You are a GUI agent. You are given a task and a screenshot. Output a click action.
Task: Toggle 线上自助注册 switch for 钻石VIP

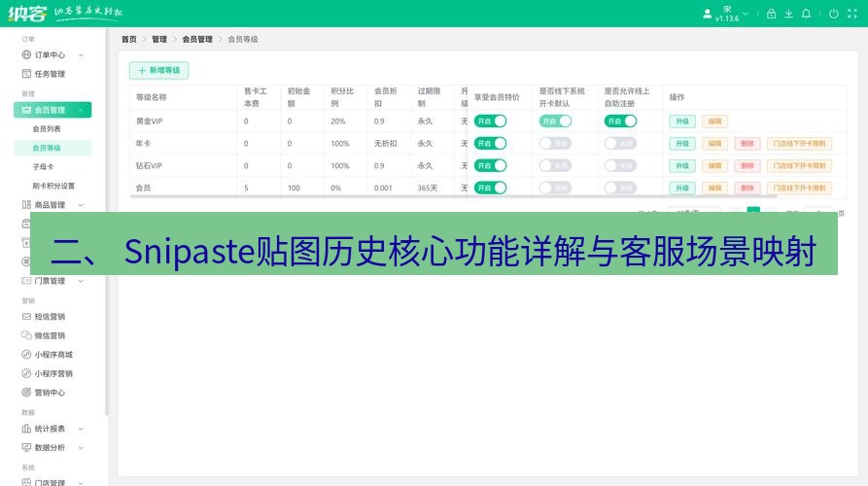[x=620, y=165]
